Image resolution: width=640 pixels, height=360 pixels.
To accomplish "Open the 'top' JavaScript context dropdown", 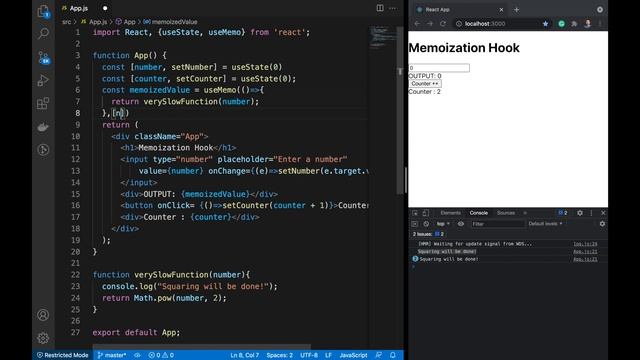I will [443, 224].
